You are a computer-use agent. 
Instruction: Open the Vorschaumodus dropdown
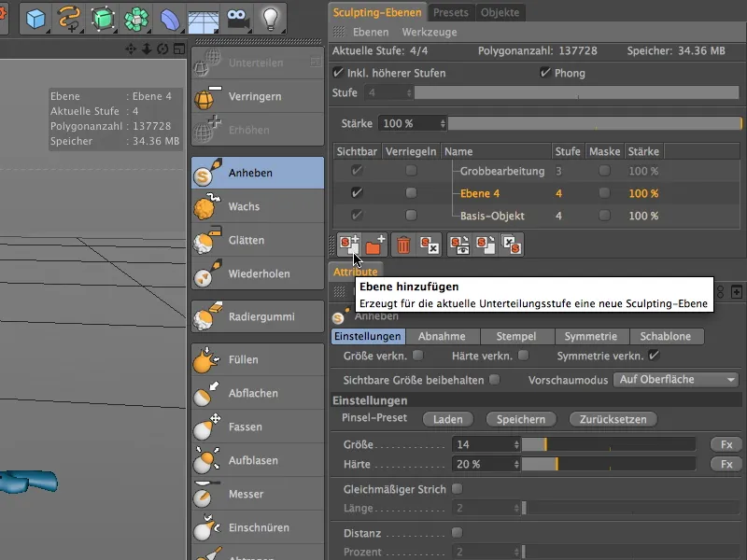[x=677, y=379]
